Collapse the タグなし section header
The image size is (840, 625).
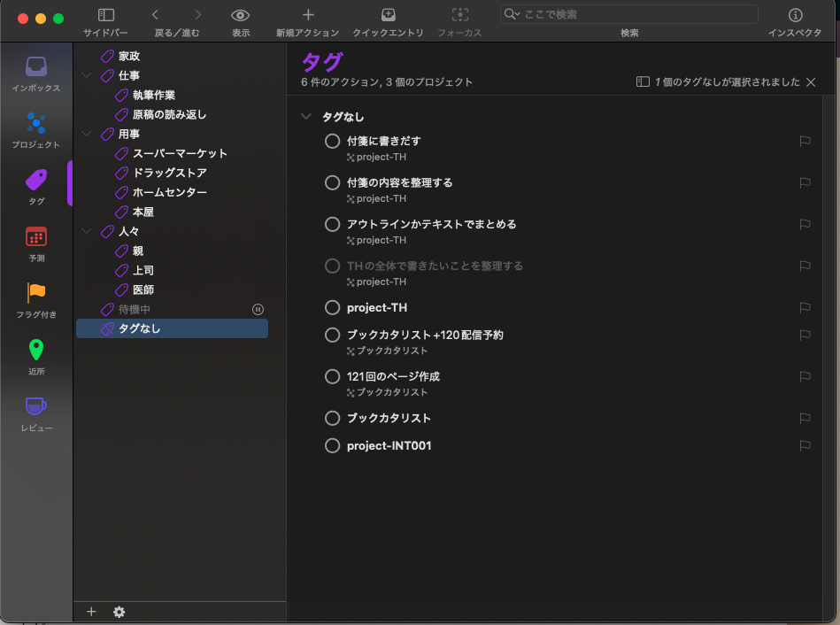pyautogui.click(x=305, y=116)
